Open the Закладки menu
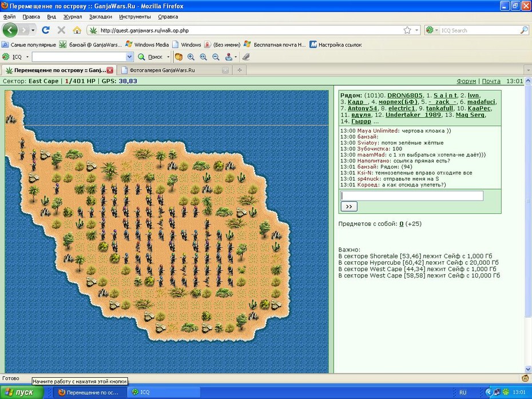Image resolution: width=532 pixels, height=399 pixels. (x=101, y=17)
